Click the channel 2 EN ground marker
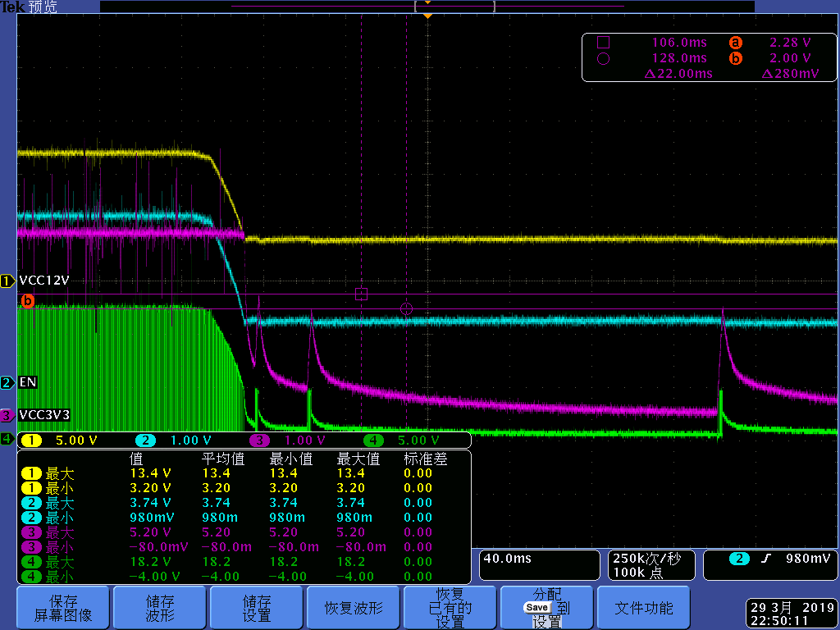The image size is (840, 630). (x=7, y=382)
